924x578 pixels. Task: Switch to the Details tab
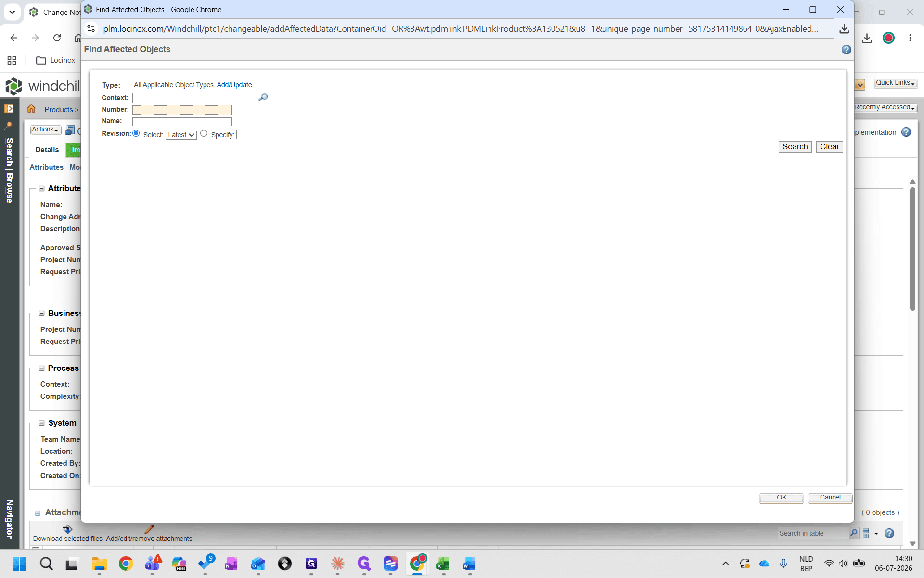click(x=47, y=150)
